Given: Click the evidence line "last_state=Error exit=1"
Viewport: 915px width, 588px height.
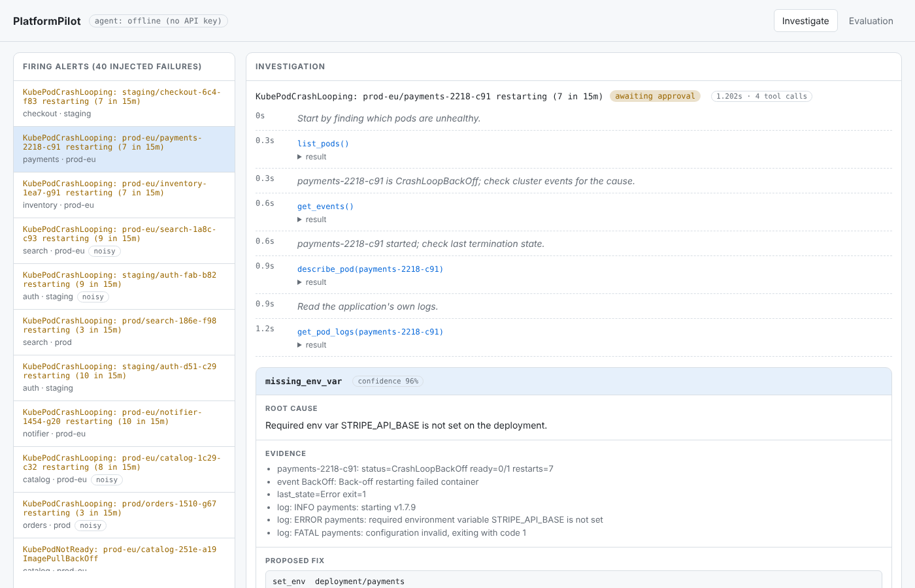Looking at the screenshot, I should (x=322, y=495).
